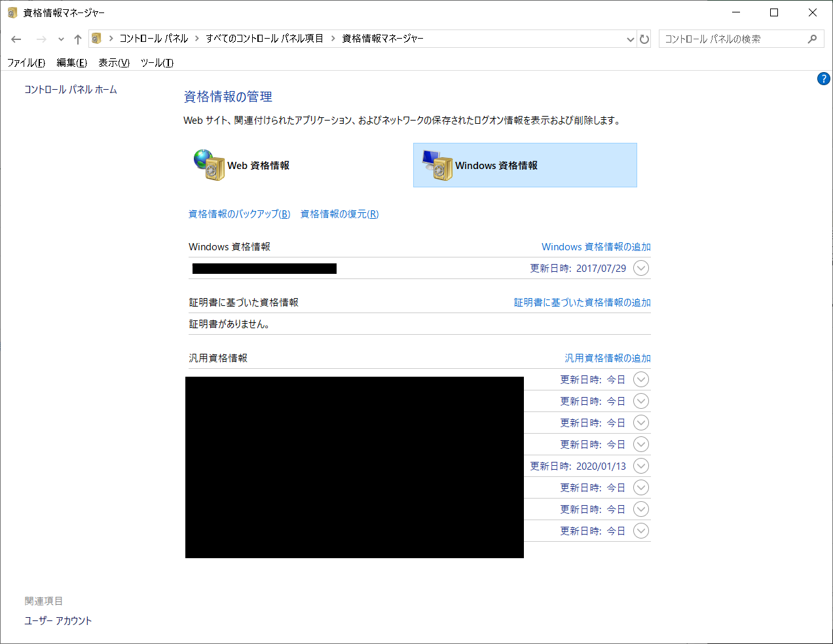833x644 pixels.
Task: Click the Back arrow in navigation bar
Action: tap(16, 39)
